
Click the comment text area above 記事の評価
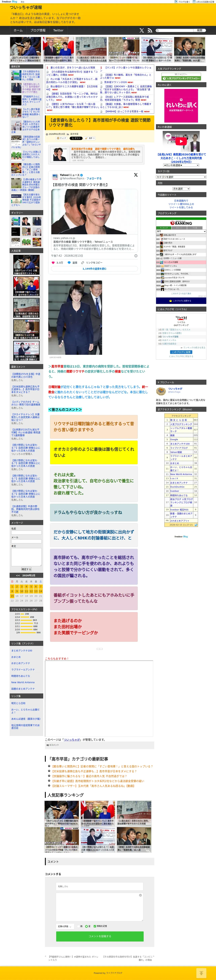point(100,907)
